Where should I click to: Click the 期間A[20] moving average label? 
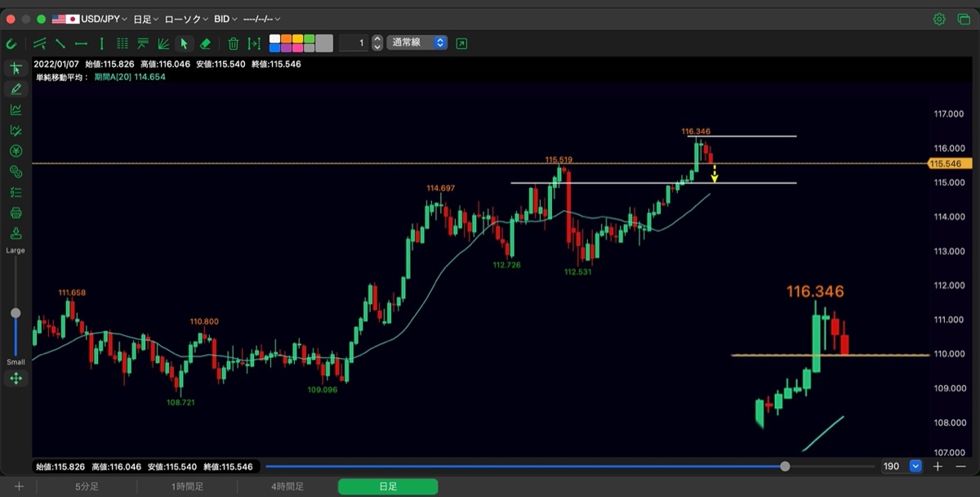click(130, 77)
